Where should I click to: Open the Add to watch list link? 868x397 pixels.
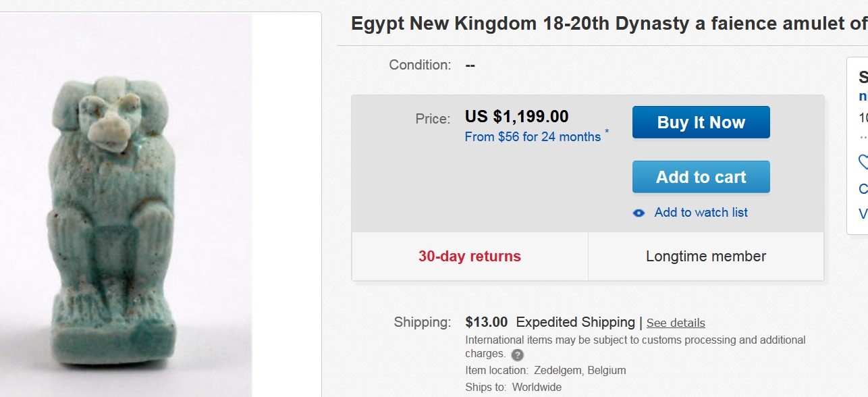[701, 213]
